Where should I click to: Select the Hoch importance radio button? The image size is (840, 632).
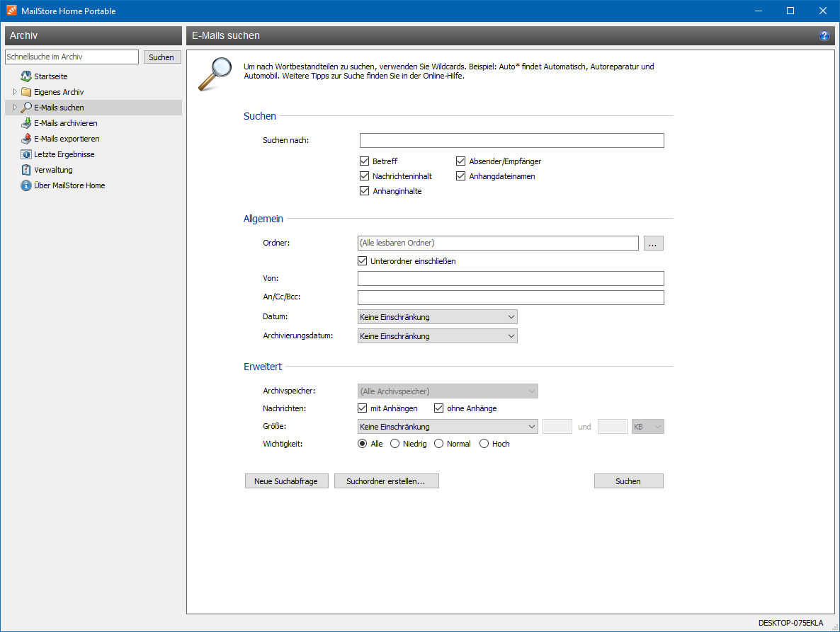tap(484, 444)
